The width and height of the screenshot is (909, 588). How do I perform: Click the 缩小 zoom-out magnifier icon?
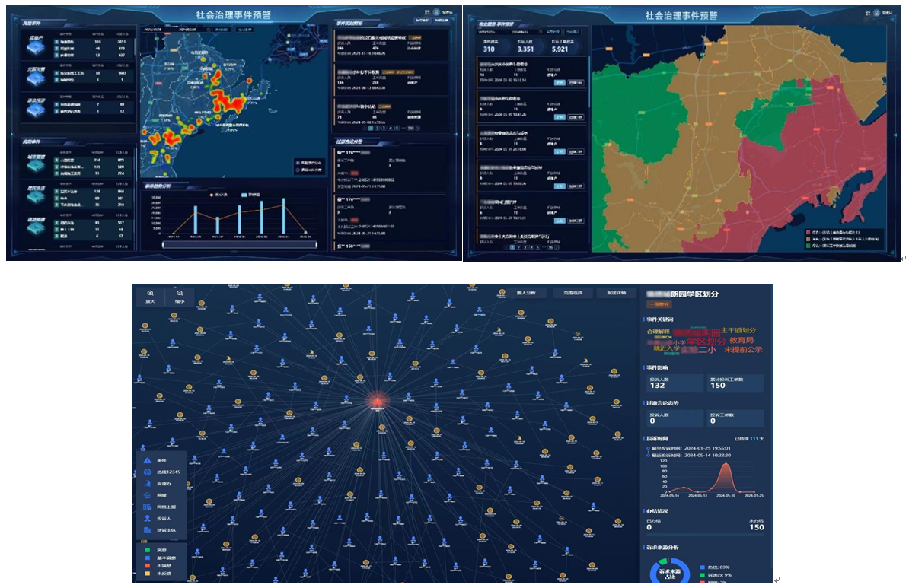pos(180,294)
